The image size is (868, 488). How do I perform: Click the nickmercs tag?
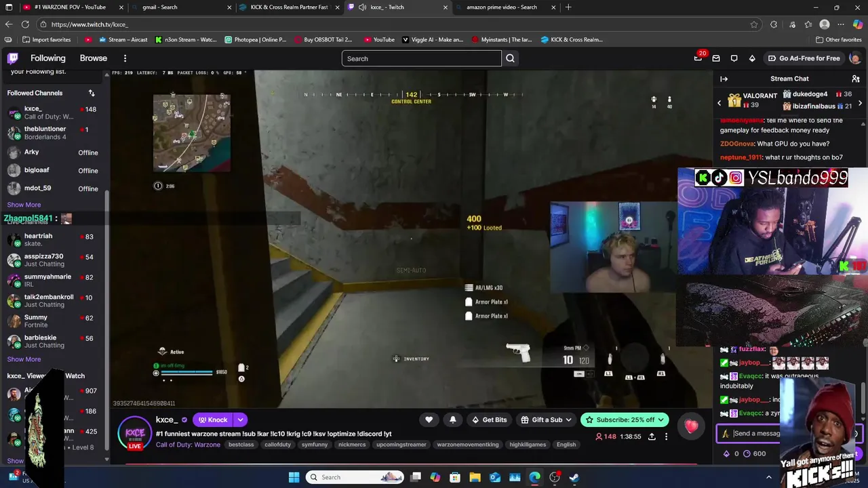point(352,445)
